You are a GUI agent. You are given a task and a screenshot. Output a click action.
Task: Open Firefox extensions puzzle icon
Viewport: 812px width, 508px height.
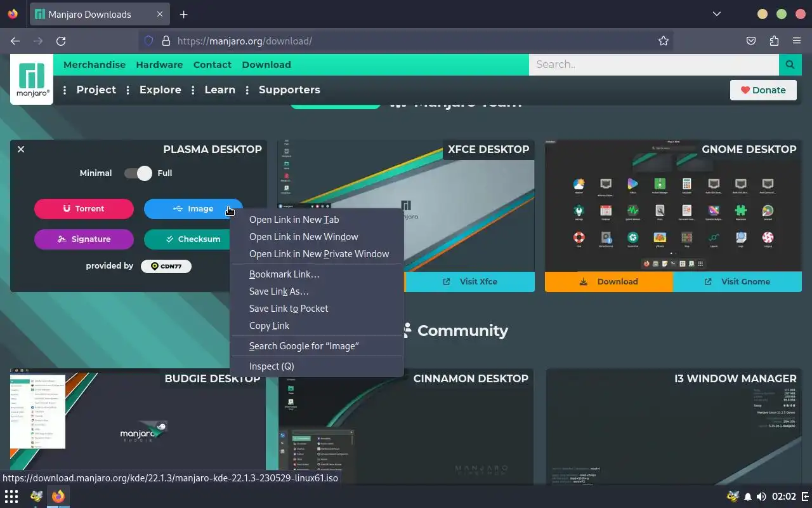(774, 41)
